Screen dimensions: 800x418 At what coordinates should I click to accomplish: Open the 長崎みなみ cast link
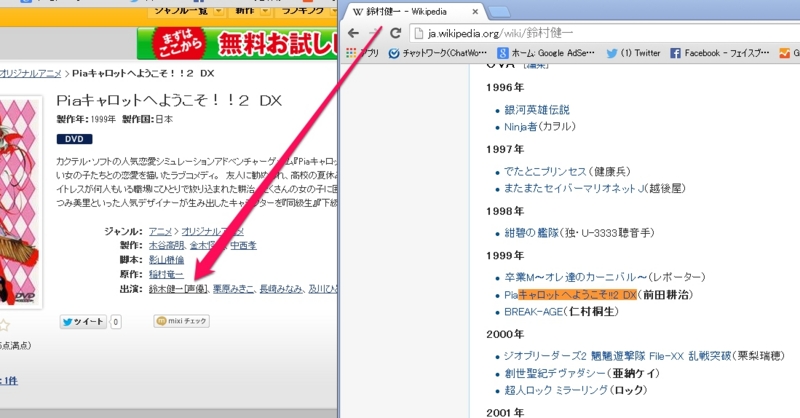click(281, 289)
